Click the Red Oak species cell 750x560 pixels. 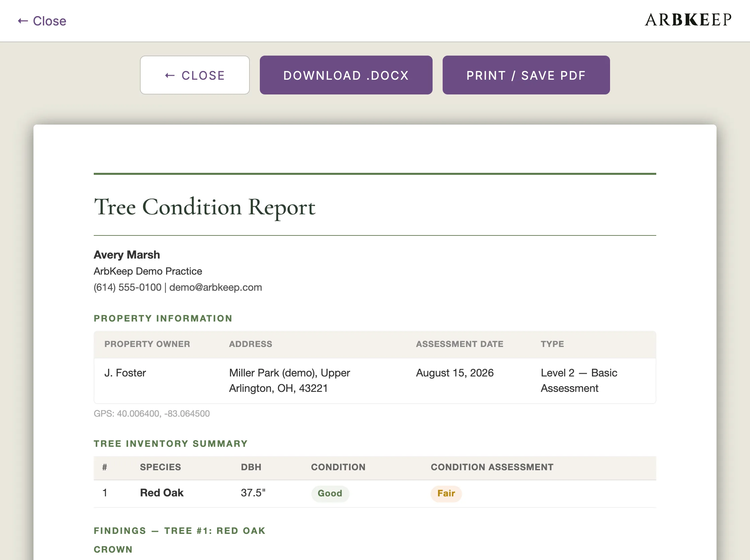[x=162, y=493]
